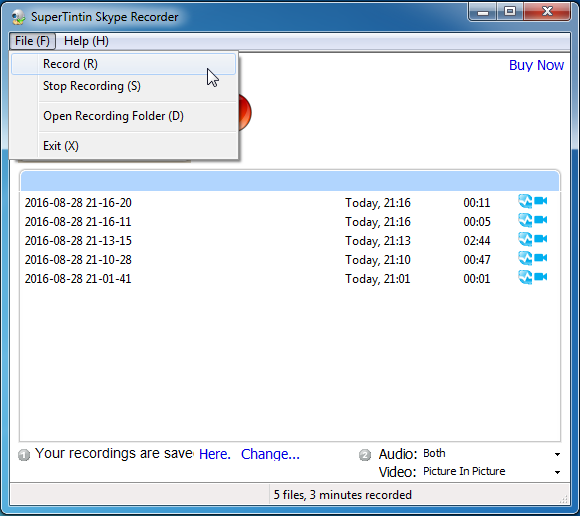Image resolution: width=580 pixels, height=516 pixels.
Task: Select Open Recording Folder (D)
Action: click(123, 116)
